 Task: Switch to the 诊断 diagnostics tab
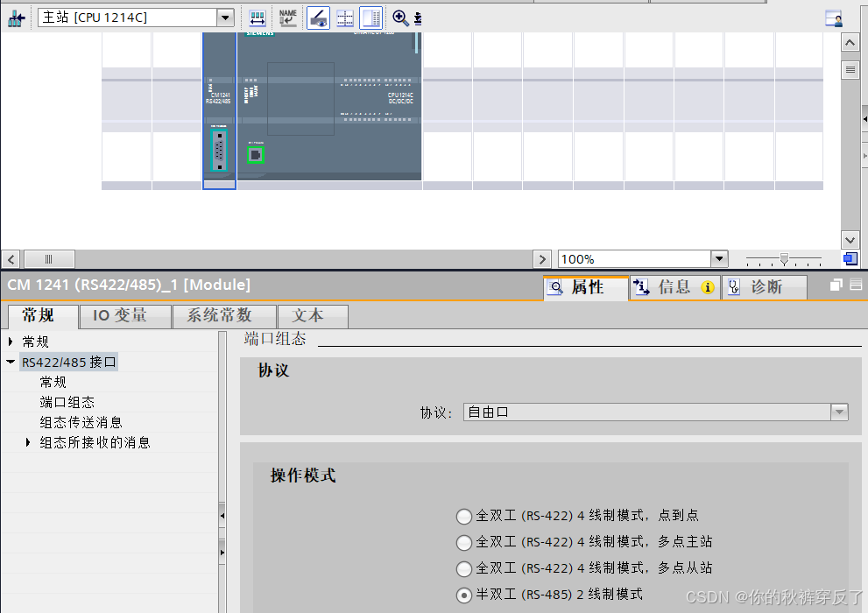764,287
